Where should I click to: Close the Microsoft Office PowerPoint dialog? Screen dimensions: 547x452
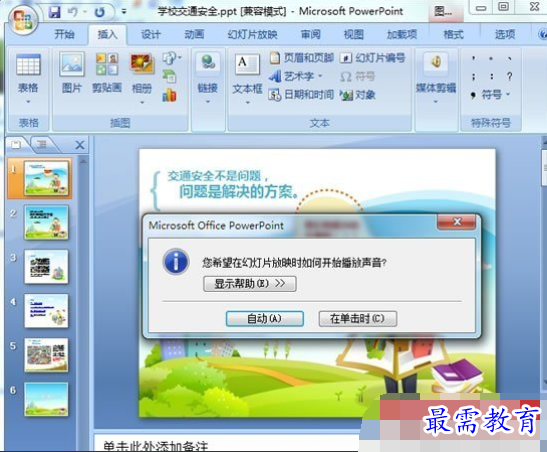point(457,222)
